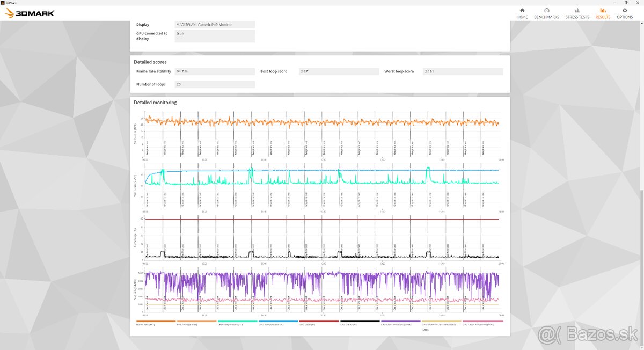Click the purple clock frequency chart

pos(323,290)
